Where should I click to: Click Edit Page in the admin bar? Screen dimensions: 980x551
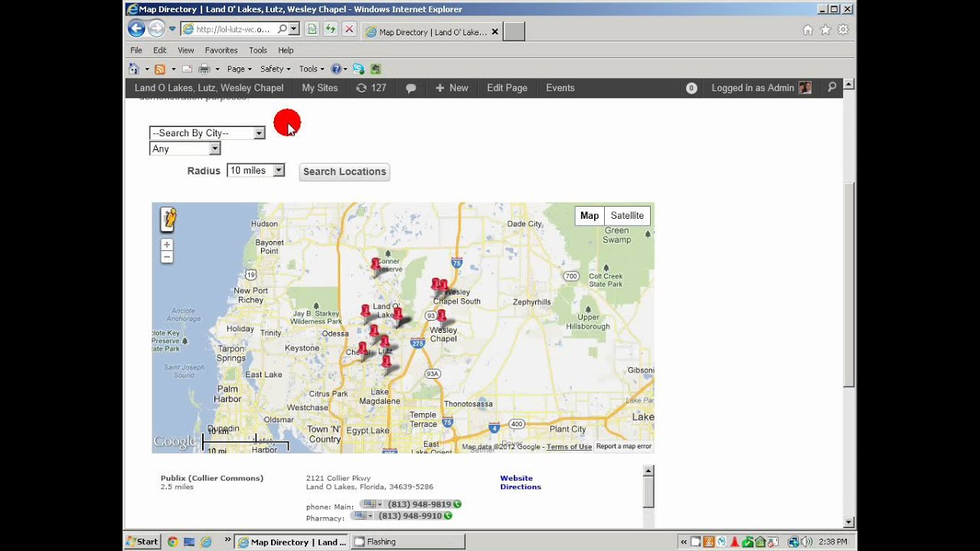(x=507, y=88)
